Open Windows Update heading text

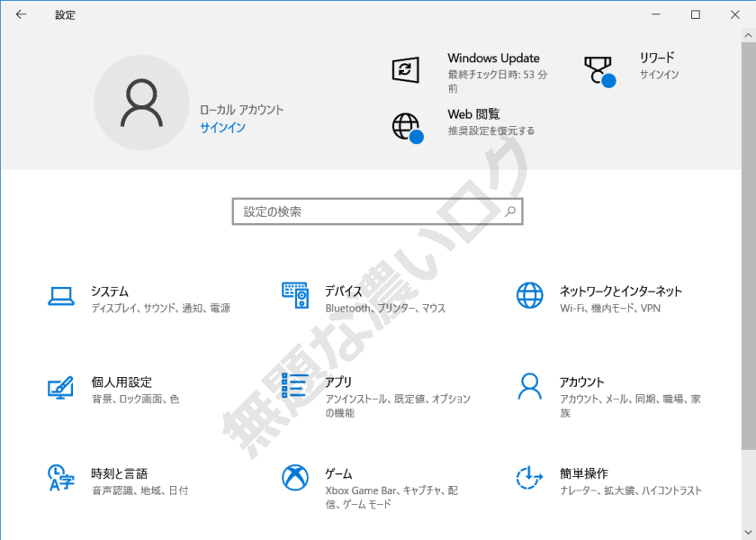(493, 58)
